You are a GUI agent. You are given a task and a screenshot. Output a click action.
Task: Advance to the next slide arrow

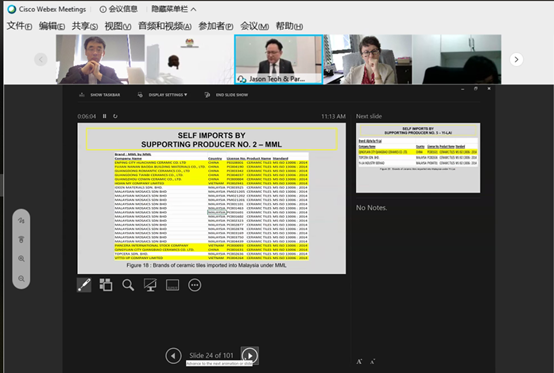pos(250,355)
